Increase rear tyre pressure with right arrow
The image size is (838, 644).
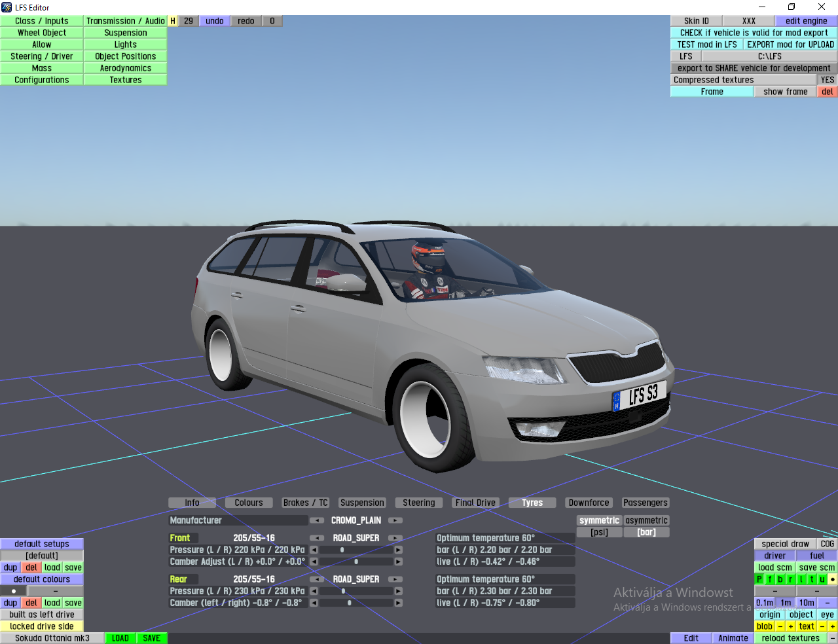click(398, 591)
